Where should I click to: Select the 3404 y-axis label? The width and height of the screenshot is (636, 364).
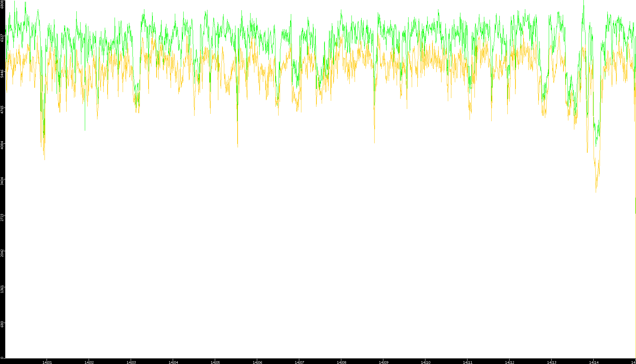2,181
